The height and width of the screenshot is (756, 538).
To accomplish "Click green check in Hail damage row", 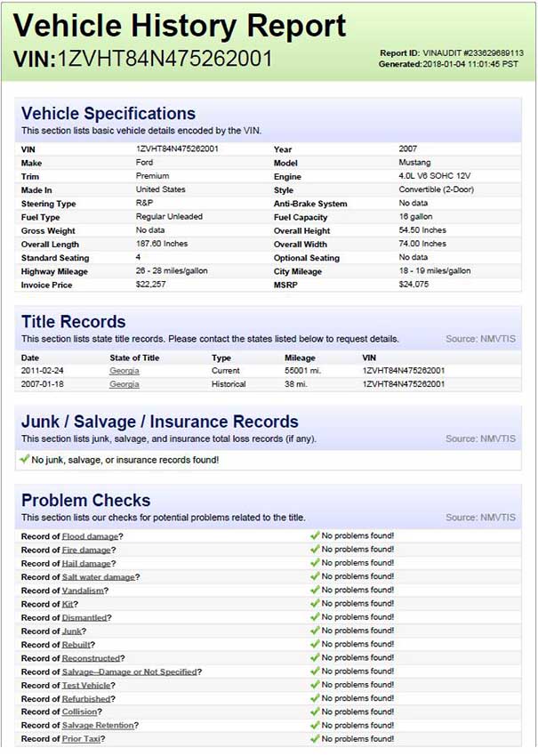I will coord(315,562).
